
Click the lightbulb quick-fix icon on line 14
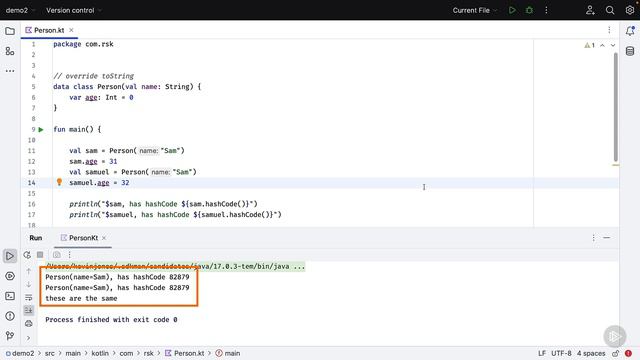(59, 182)
